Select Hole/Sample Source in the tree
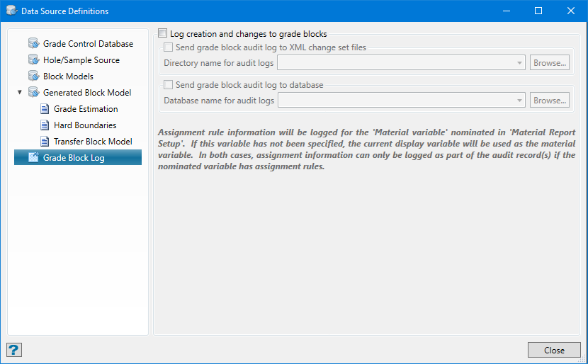 tap(81, 60)
